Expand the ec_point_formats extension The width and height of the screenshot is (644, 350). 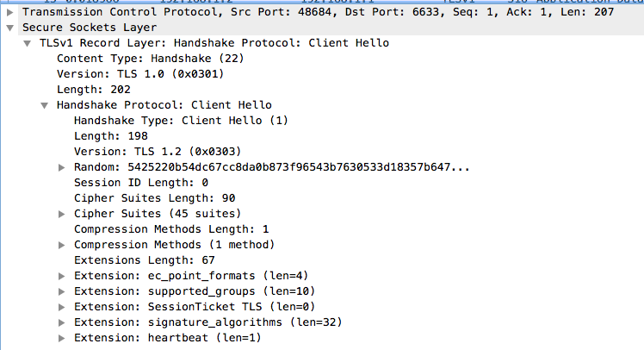[61, 276]
